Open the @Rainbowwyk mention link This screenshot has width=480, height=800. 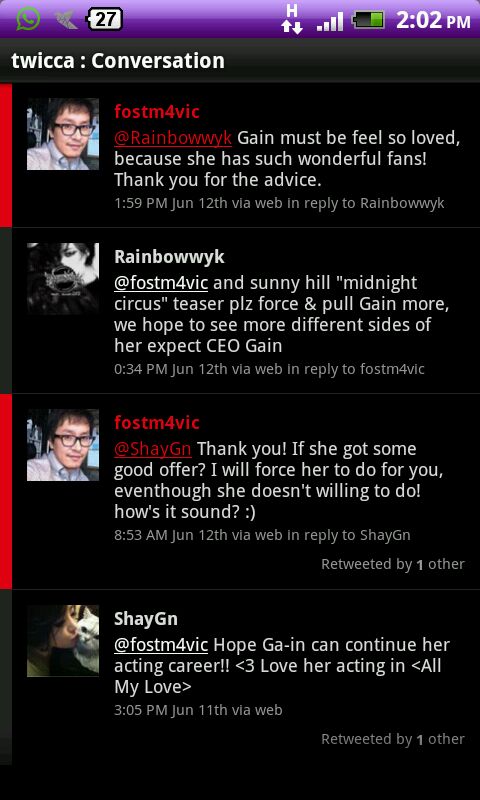173,138
